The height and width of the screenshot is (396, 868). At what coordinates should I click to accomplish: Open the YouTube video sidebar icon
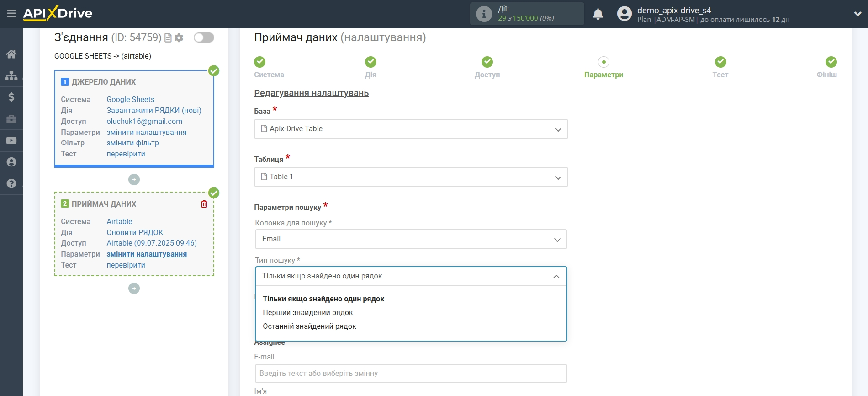click(x=11, y=140)
